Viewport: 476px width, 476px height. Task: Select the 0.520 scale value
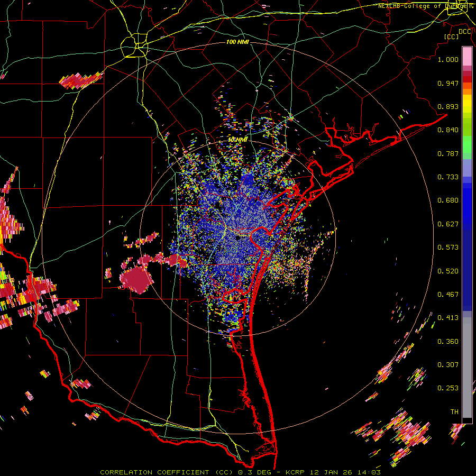448,271
